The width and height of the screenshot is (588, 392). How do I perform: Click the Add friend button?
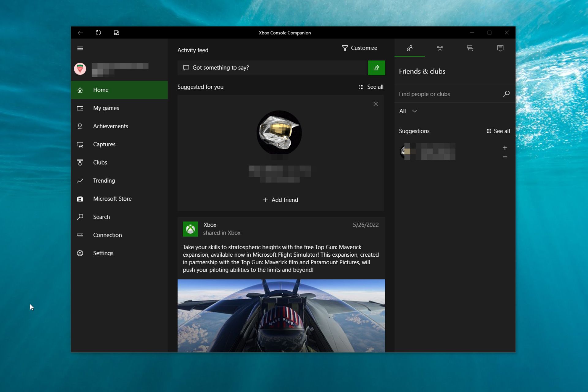pos(280,199)
